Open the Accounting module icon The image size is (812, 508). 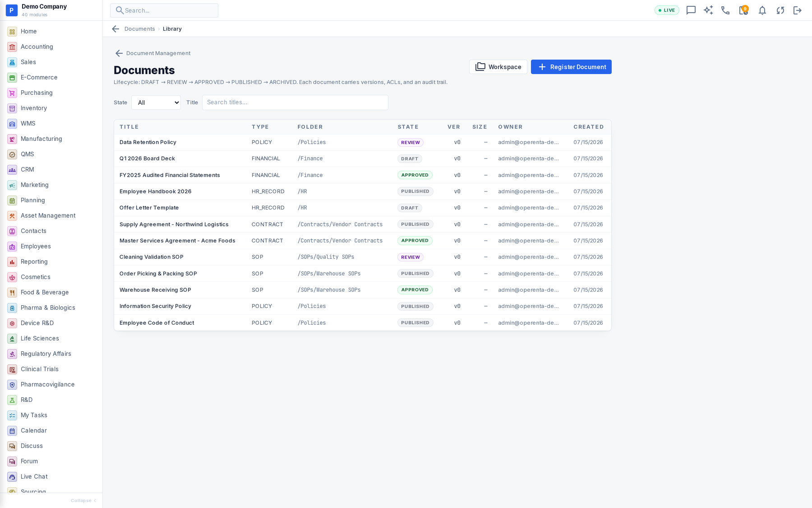tap(12, 47)
